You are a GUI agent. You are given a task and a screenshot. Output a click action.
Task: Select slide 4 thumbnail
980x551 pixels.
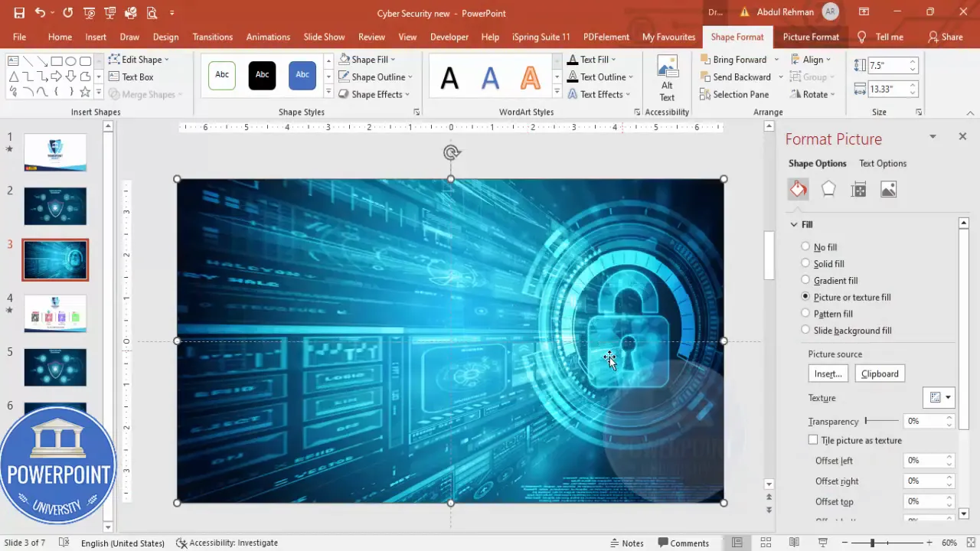[x=55, y=314]
